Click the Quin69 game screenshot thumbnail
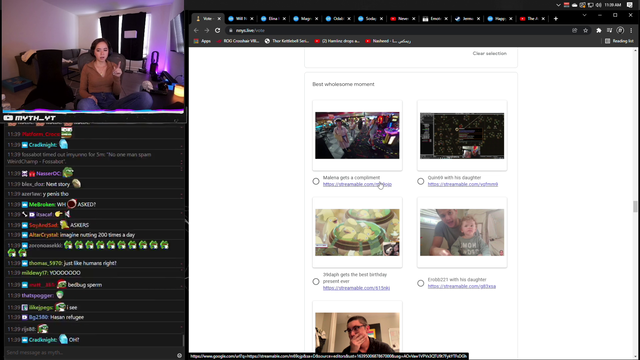This screenshot has width=640, height=360. (462, 136)
